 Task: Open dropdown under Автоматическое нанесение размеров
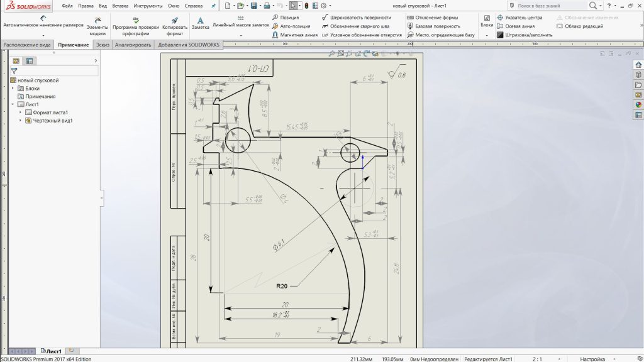(43, 35)
